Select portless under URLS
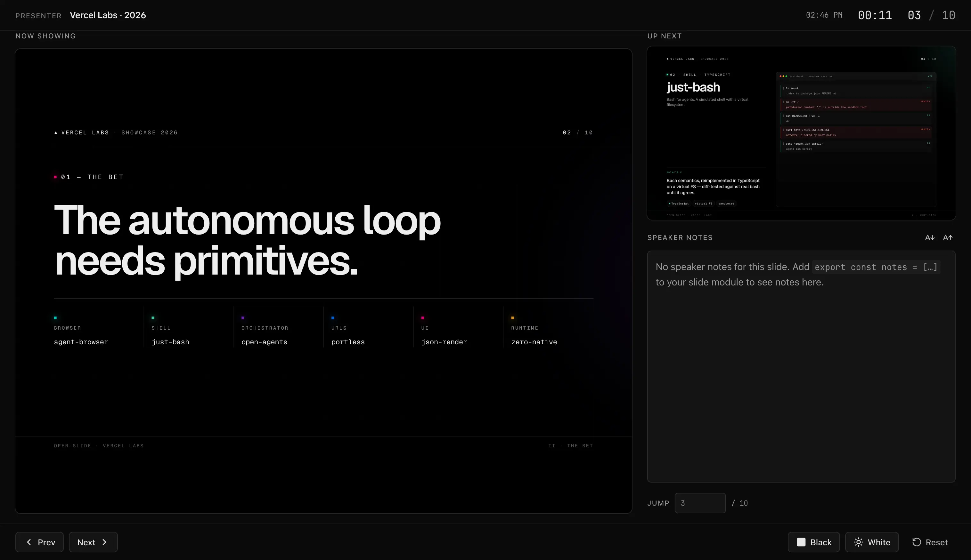This screenshot has height=560, width=971. [x=348, y=342]
